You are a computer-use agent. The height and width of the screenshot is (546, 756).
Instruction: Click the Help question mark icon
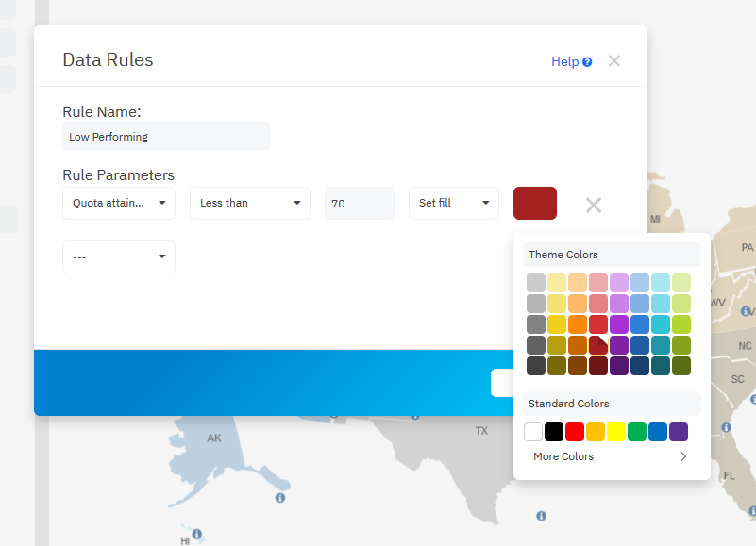click(x=587, y=62)
